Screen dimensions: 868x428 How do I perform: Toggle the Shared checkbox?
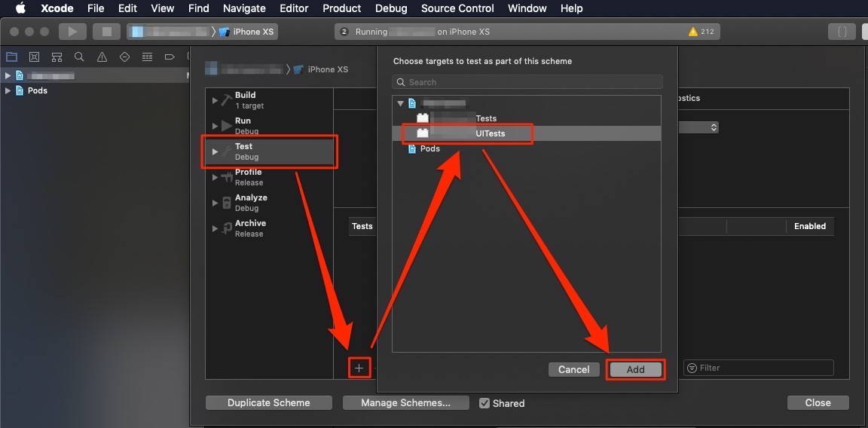click(x=484, y=403)
